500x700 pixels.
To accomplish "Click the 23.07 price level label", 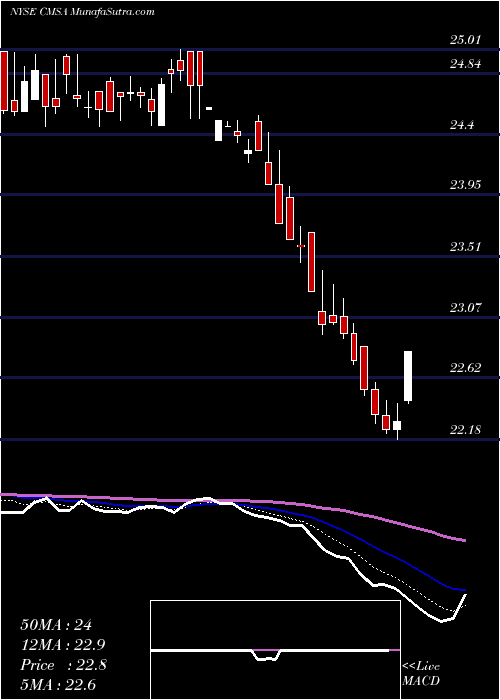I will point(465,308).
